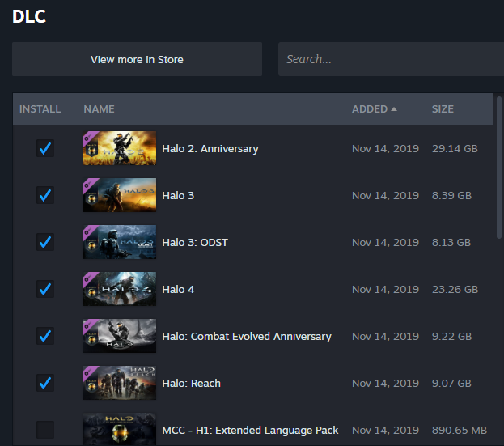Select the Halo 4 name text

click(x=178, y=290)
